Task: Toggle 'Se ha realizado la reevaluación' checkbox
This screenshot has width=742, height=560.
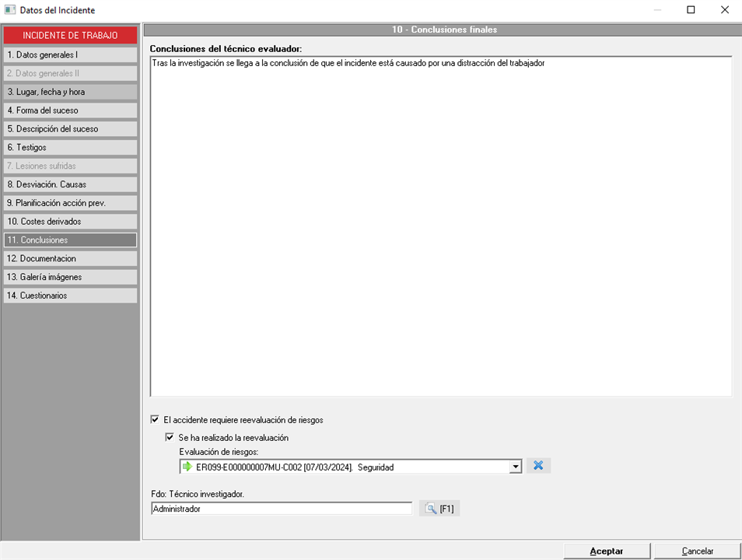Action: (x=170, y=438)
